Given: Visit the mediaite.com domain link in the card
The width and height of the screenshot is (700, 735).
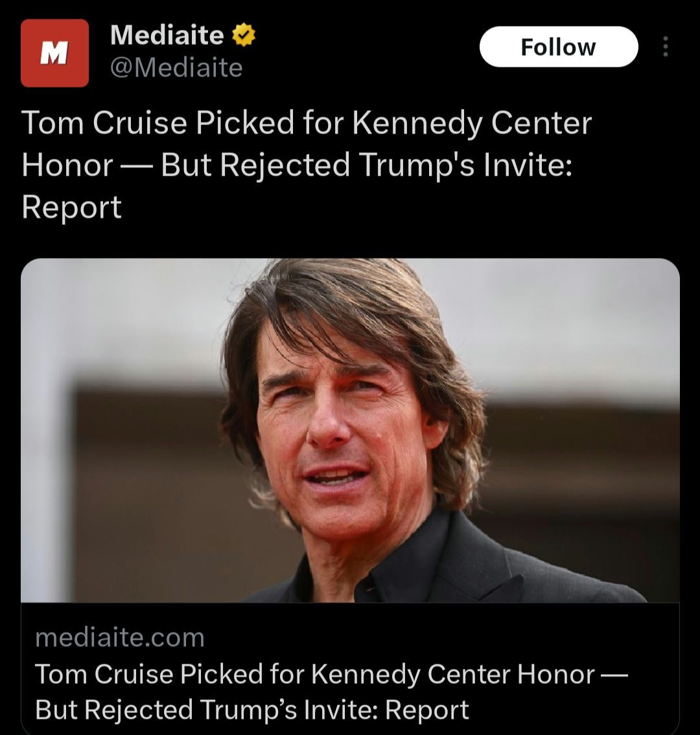Looking at the screenshot, I should 119,638.
